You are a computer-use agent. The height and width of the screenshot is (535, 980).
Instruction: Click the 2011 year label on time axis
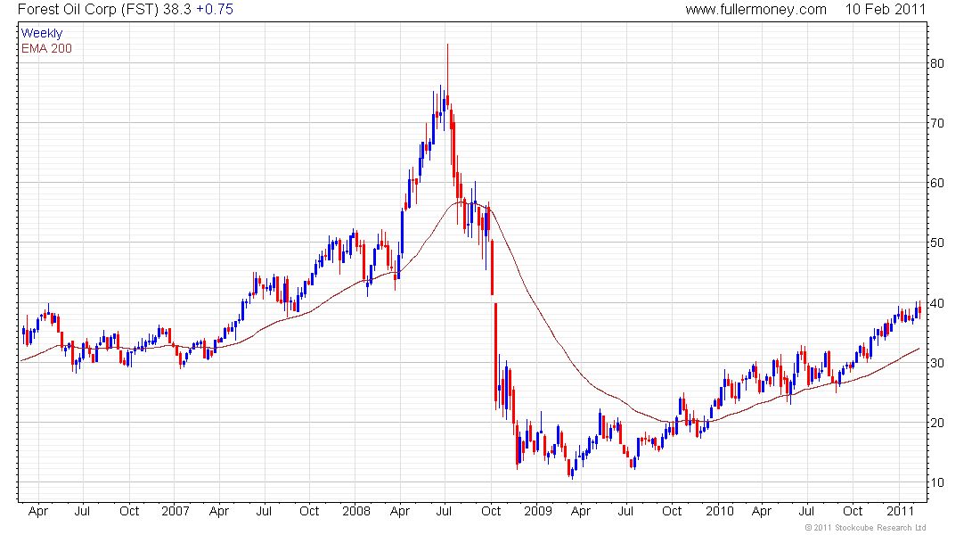900,511
